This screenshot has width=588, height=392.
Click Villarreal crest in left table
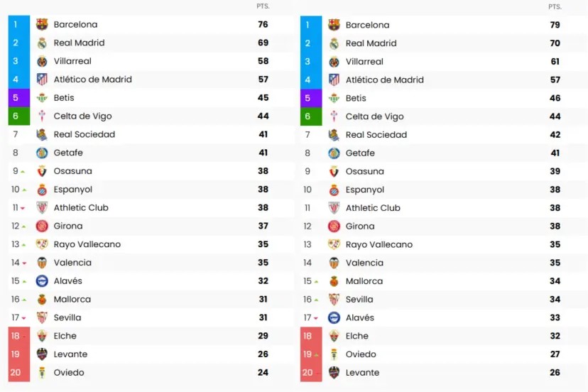(42, 61)
